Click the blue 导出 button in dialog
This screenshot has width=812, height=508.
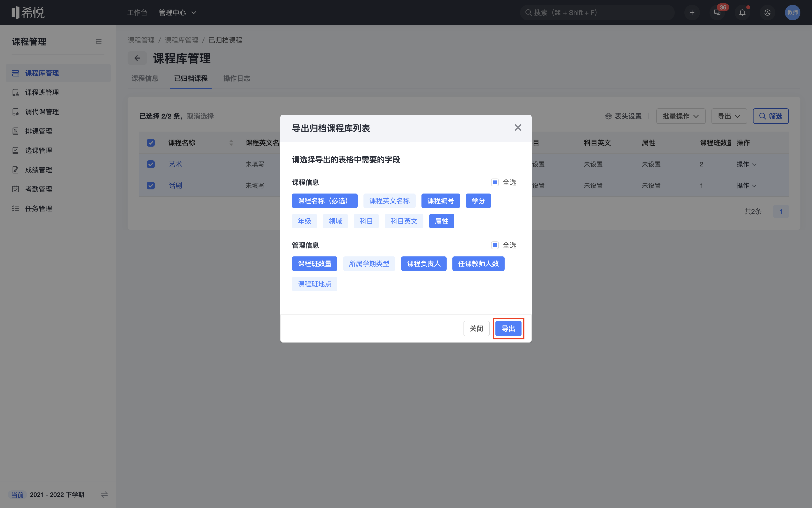pos(508,329)
